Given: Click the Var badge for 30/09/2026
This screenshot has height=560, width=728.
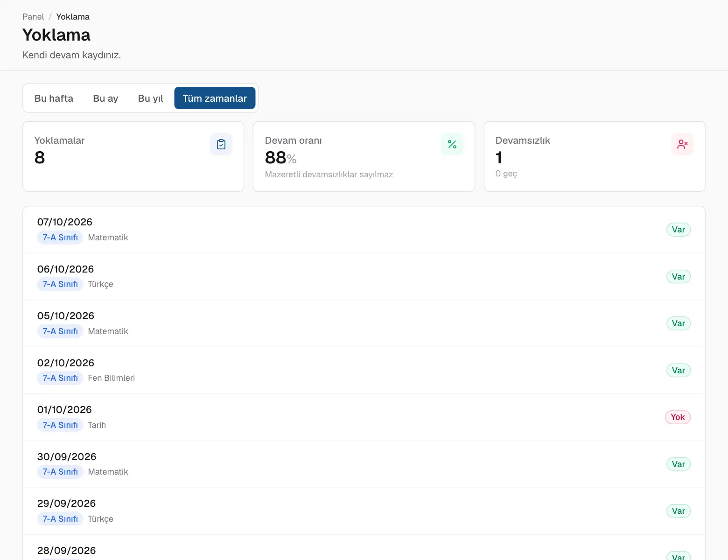Looking at the screenshot, I should pyautogui.click(x=678, y=464).
